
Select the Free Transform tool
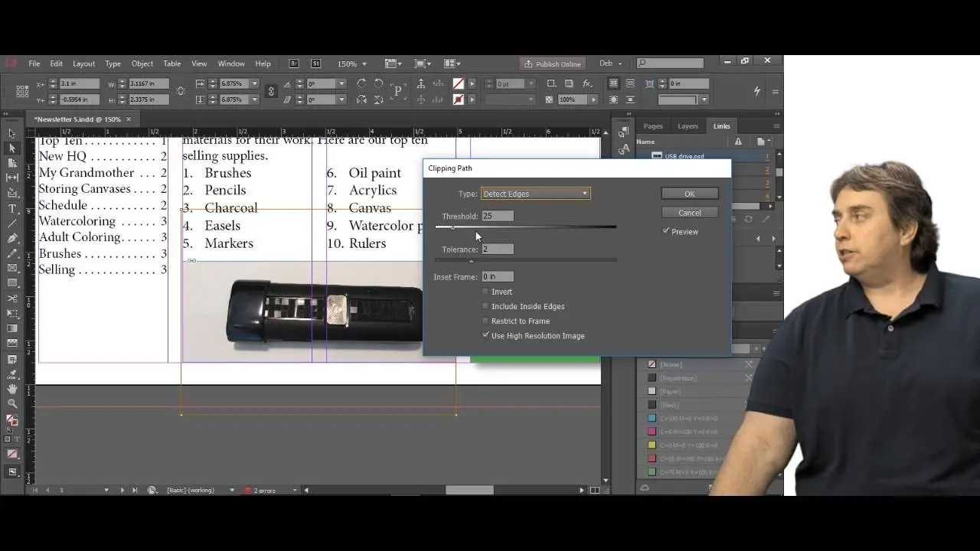point(12,314)
